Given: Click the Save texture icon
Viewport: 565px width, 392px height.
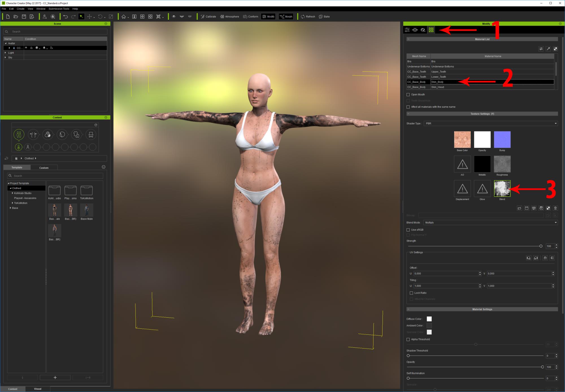Looking at the screenshot, I should 527,208.
